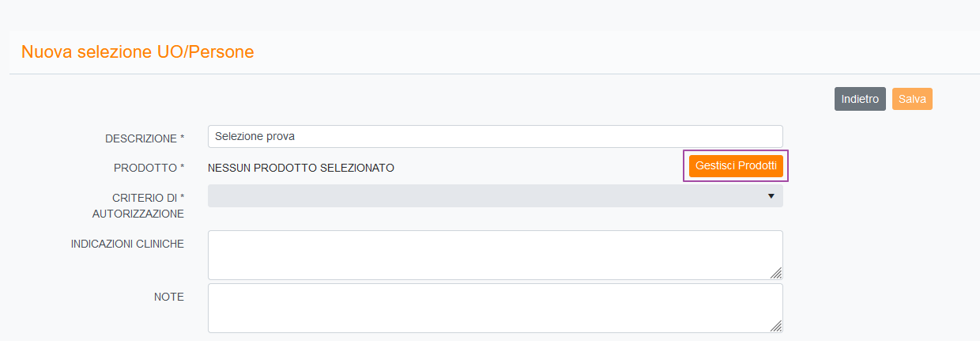Click inside the Indicazioni Cliniche textarea
Screen dimensions: 980x341
pos(495,255)
